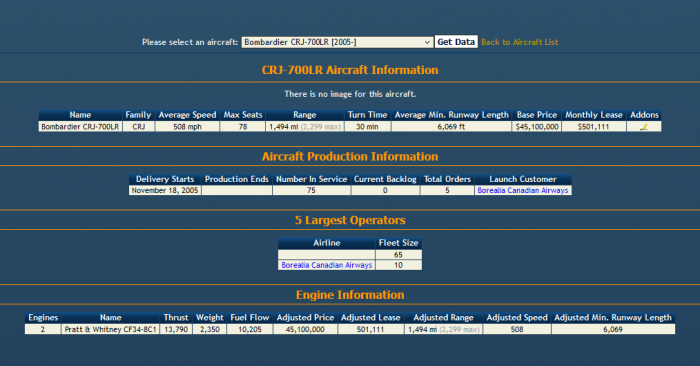Click the 10,205 fuel flow value
This screenshot has width=700, height=366.
coord(250,329)
